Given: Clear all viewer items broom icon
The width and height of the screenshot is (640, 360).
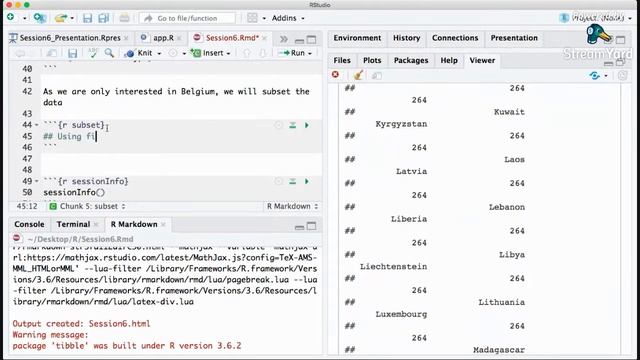Looking at the screenshot, I should [358, 75].
